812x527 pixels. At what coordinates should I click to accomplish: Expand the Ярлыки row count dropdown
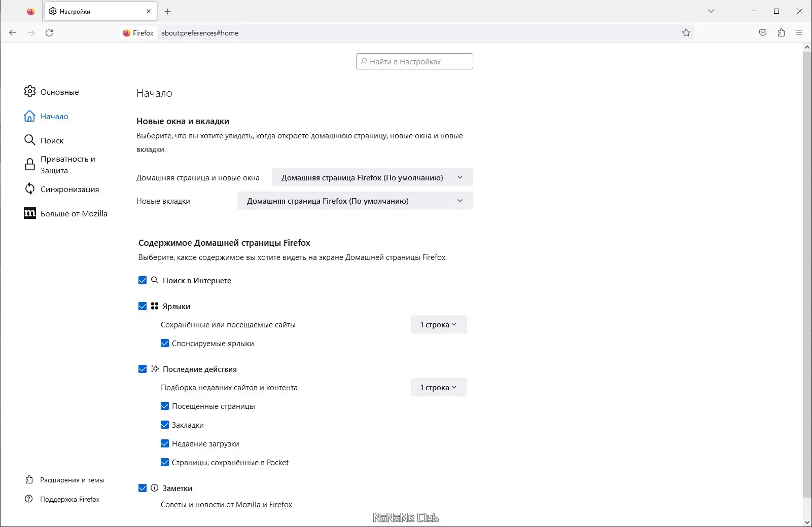[x=439, y=324]
